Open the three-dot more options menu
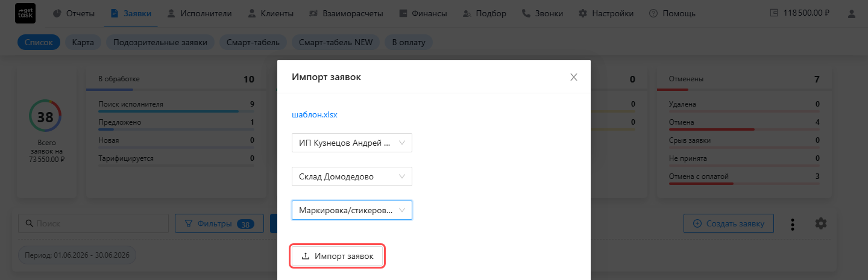The image size is (868, 280). point(793,224)
